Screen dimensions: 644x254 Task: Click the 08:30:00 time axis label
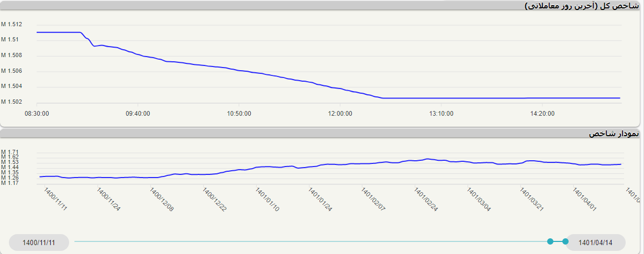(37, 113)
